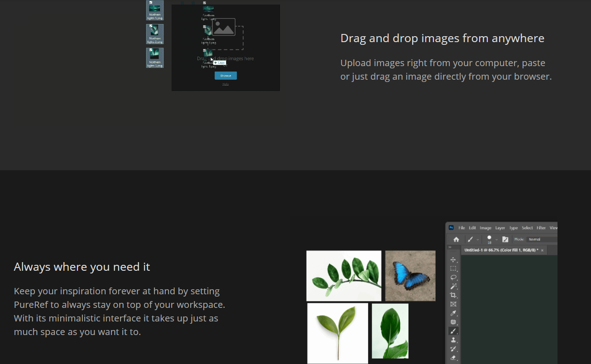Select the Rectangular Marquee tool
This screenshot has height=364, width=591.
pos(453,268)
